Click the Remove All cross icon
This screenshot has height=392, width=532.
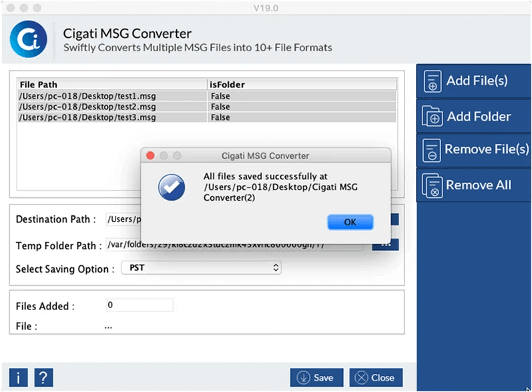[x=433, y=186]
